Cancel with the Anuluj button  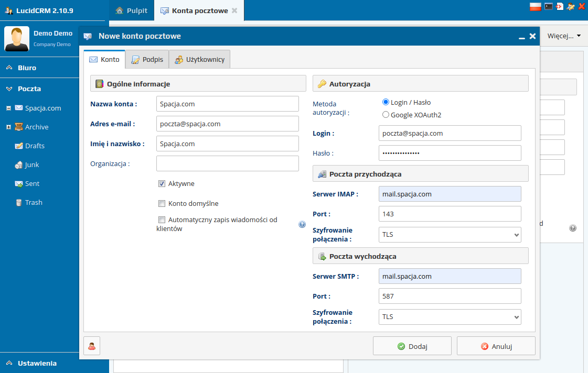point(496,346)
